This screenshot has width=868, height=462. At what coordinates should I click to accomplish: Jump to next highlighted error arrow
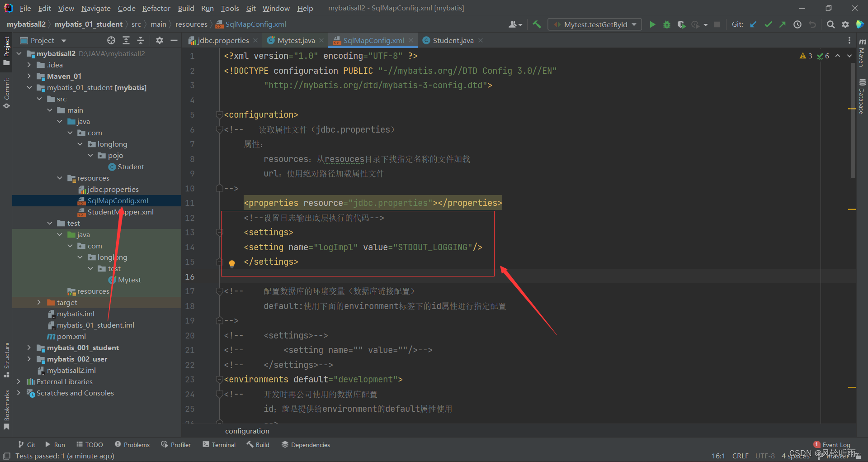pos(849,56)
